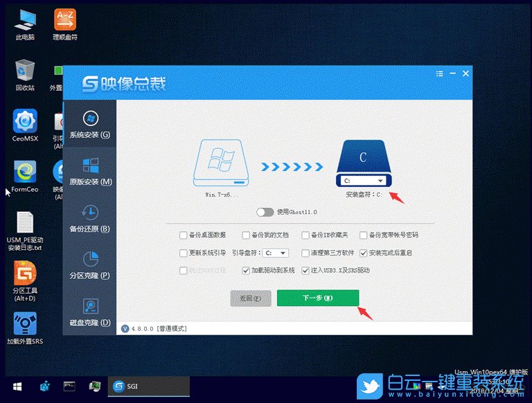This screenshot has width=532, height=403.
Task: Open the command prompt taskbar icon
Action: pos(69,386)
